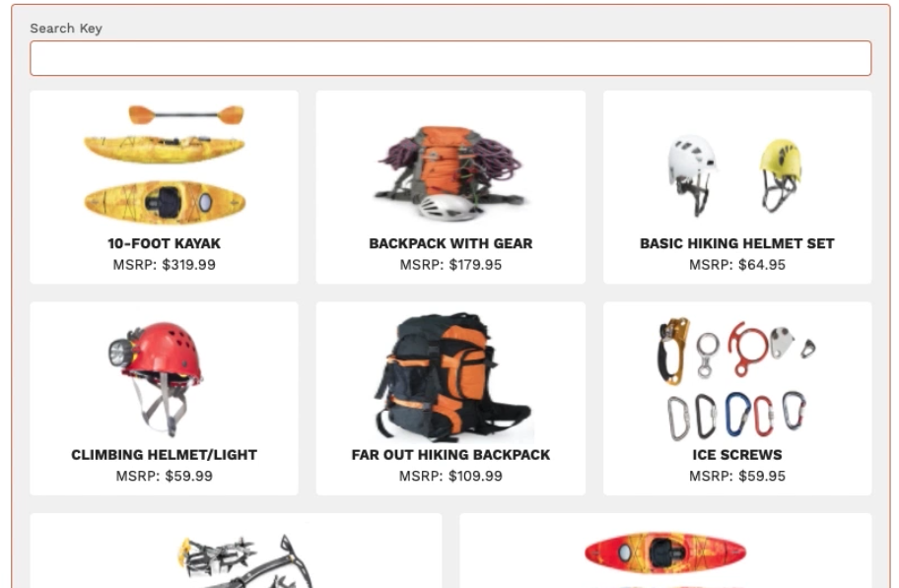This screenshot has width=899, height=588.
Task: Click the white hiking helmet picture
Action: tap(692, 174)
